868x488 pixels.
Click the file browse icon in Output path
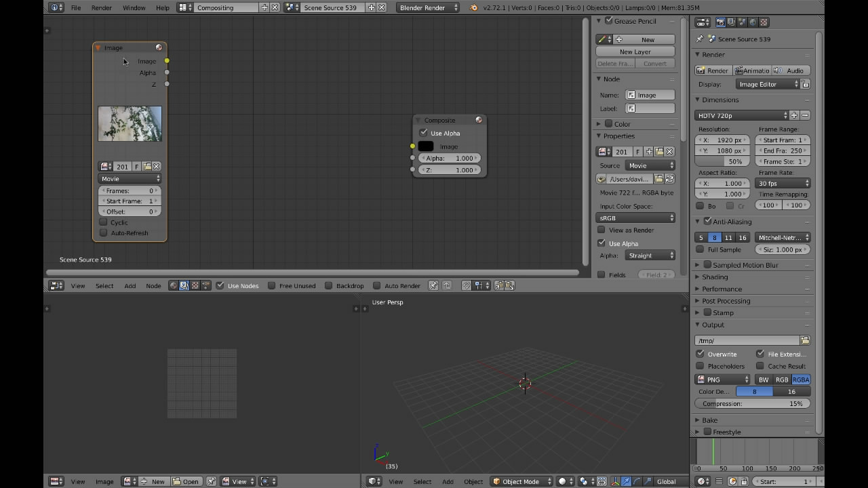805,340
